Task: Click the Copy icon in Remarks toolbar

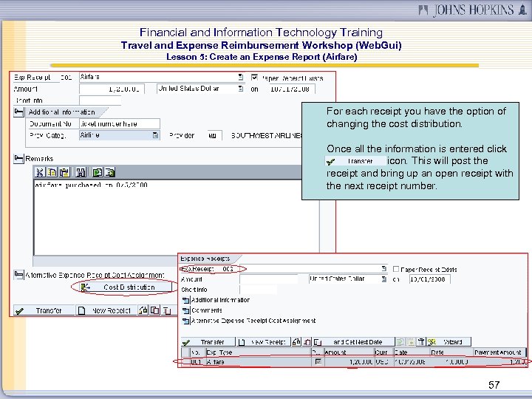Action: tap(52, 172)
